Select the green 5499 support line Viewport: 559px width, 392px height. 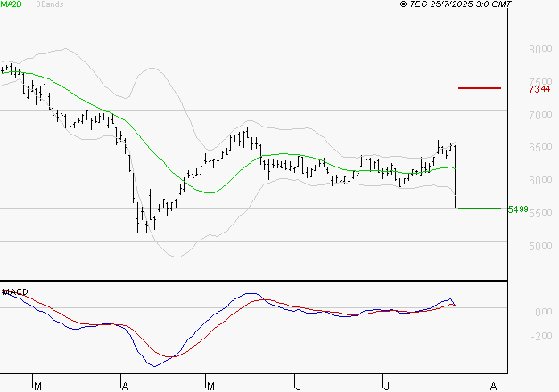tap(479, 208)
